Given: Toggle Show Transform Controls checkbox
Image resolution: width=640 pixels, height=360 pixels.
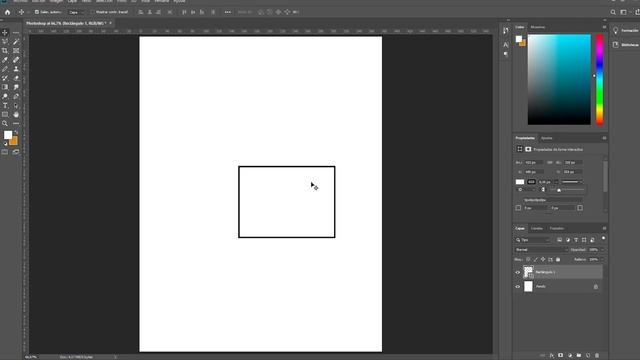Looking at the screenshot, I should pos(92,12).
